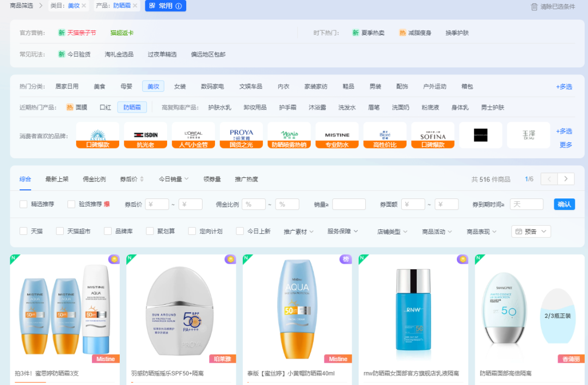Check the 天猫超市 checkbox
Image resolution: width=588 pixels, height=385 pixels.
[x=60, y=231]
